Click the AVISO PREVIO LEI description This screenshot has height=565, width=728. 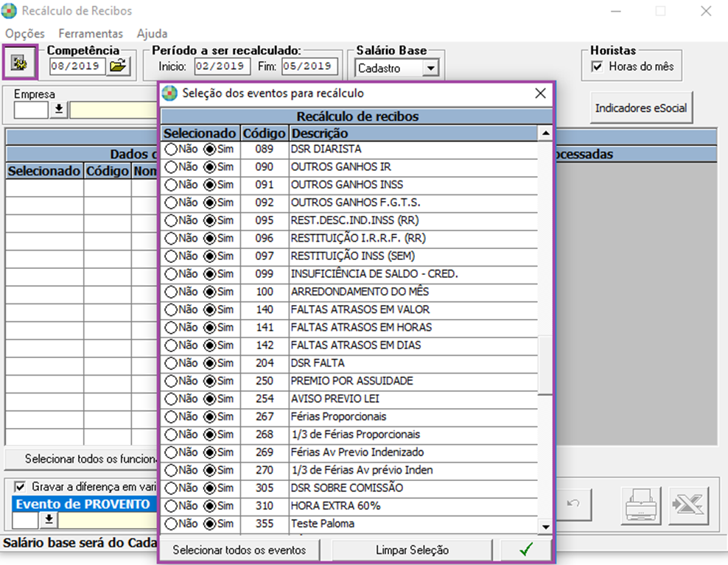(x=335, y=399)
